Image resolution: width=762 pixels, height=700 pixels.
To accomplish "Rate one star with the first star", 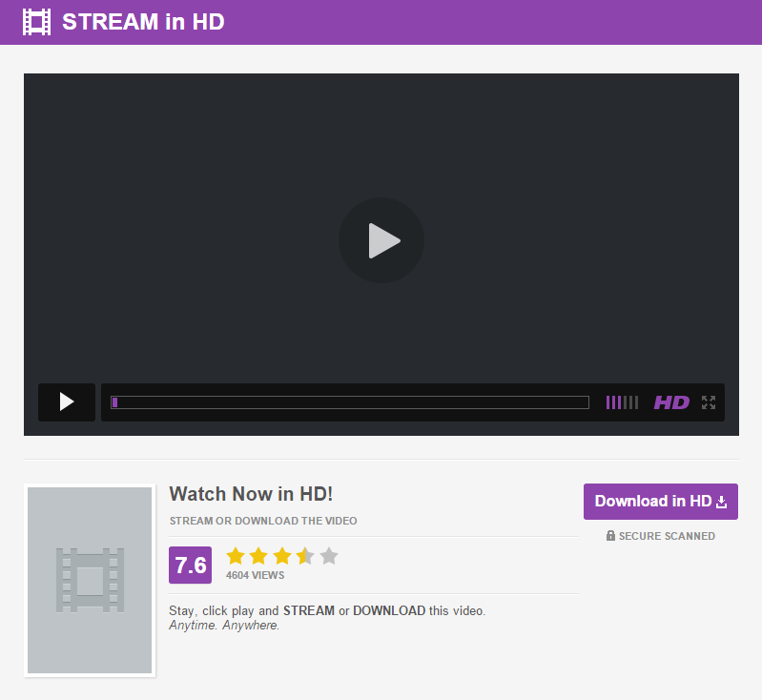I will coord(236,556).
